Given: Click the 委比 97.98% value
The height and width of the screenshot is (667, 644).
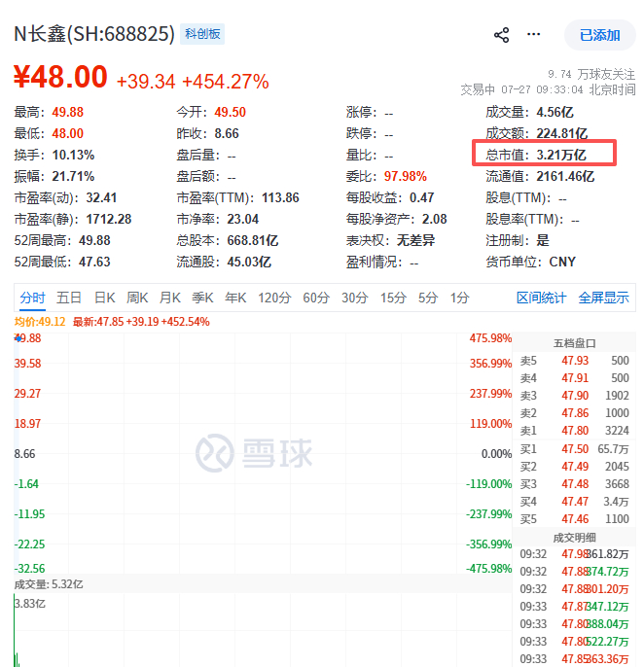Looking at the screenshot, I should [x=406, y=176].
